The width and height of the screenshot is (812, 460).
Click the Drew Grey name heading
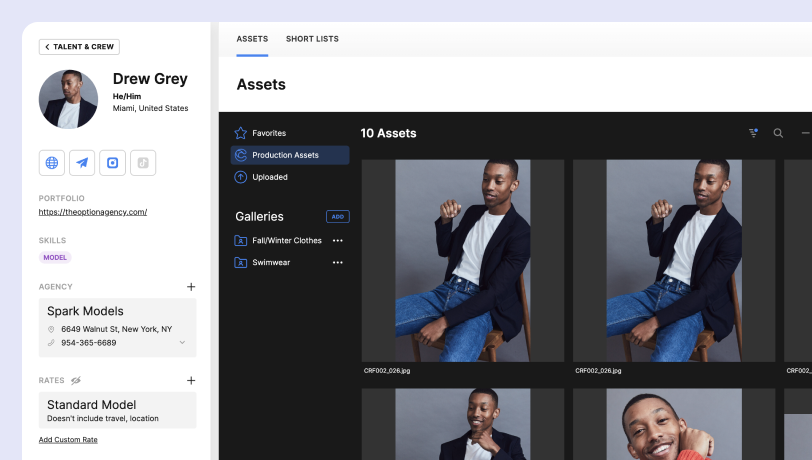click(150, 79)
